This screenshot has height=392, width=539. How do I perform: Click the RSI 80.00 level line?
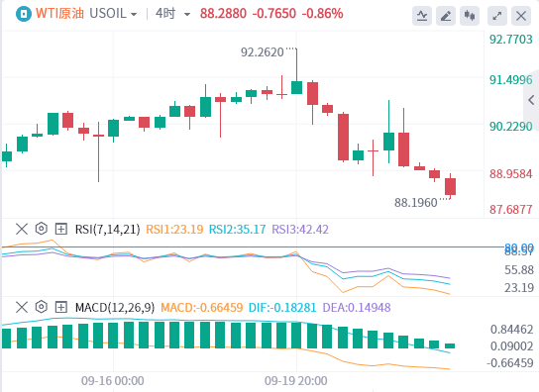[253, 247]
